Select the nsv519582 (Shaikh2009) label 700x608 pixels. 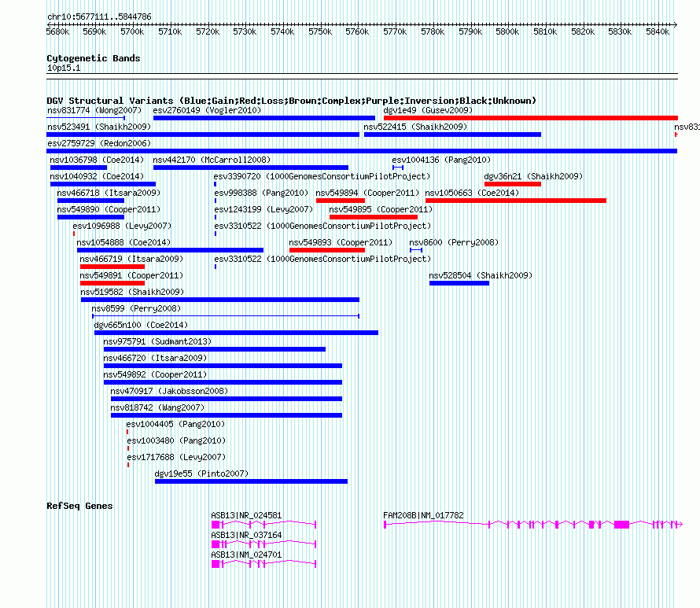pos(132,292)
